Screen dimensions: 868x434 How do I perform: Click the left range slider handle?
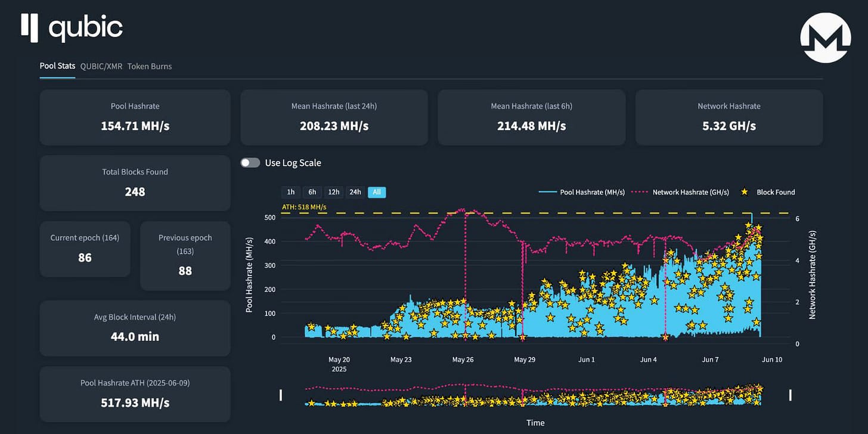pos(281,395)
